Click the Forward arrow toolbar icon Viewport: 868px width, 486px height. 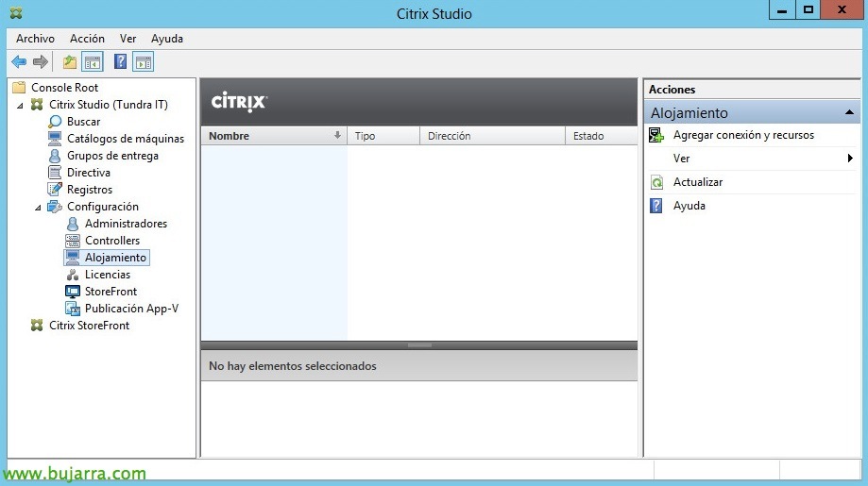[x=40, y=62]
